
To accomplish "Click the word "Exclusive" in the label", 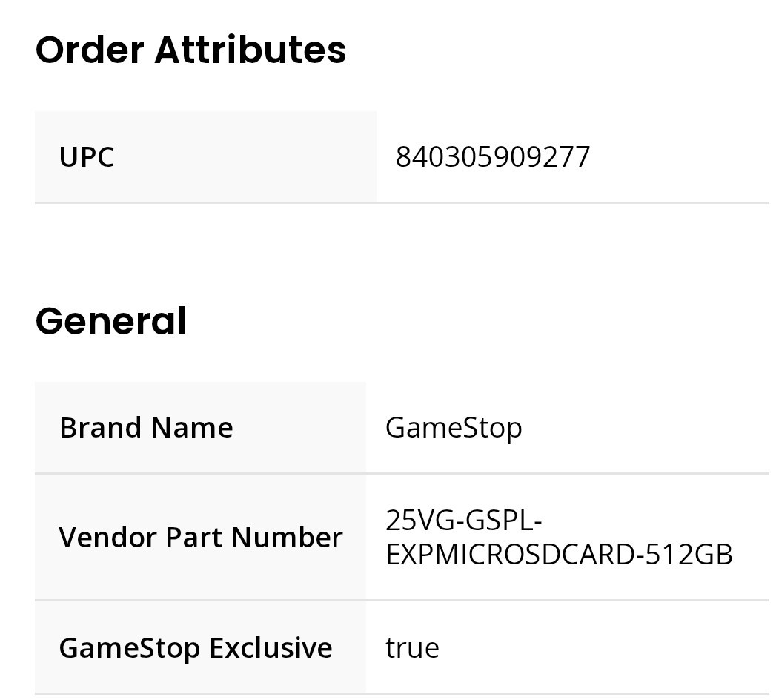I will click(271, 648).
